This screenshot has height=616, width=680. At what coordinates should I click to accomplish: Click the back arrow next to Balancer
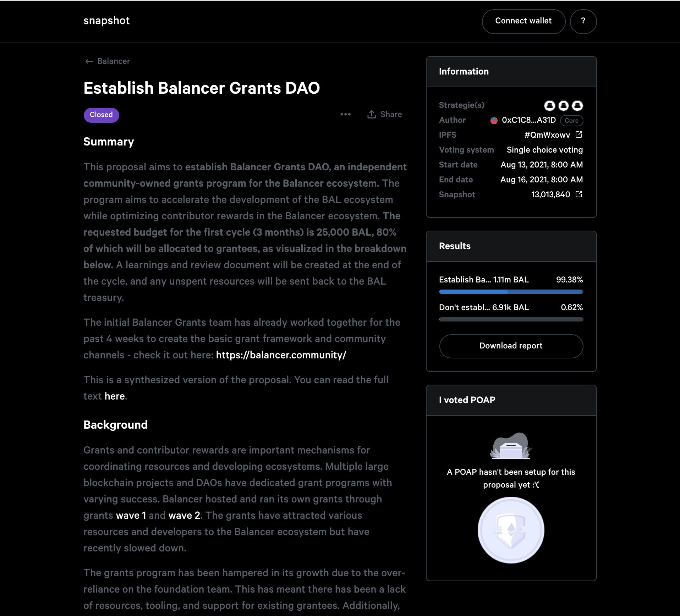click(89, 61)
